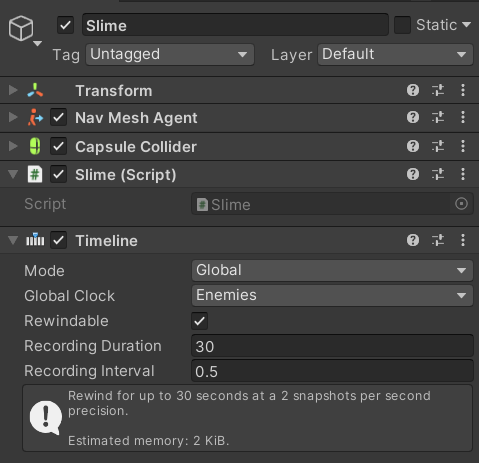Screen dimensions: 479x463
Task: Open Nav Mesh Agent preset settings icon
Action: pyautogui.click(x=438, y=117)
